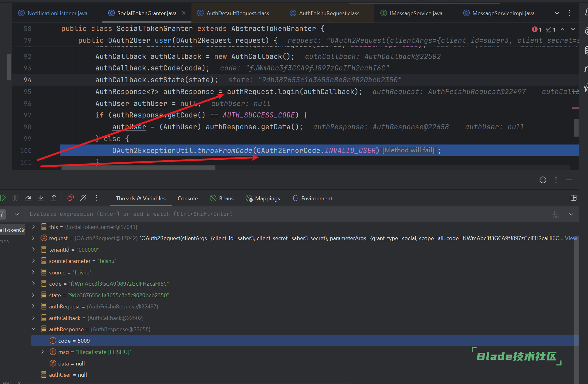Select the 'code = 5009' field row
Viewport: 588px width, 384px height.
tap(305, 341)
